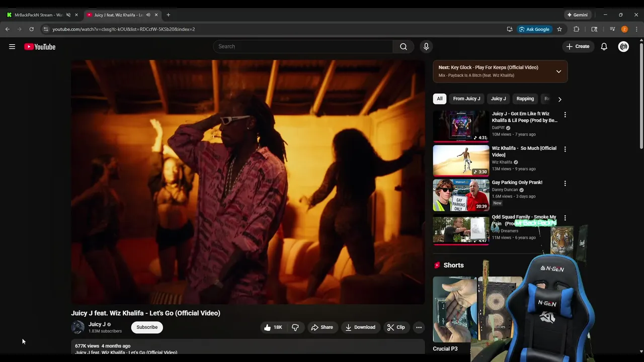Select the Juicy J chip
Image resolution: width=644 pixels, height=362 pixels.
tap(499, 99)
